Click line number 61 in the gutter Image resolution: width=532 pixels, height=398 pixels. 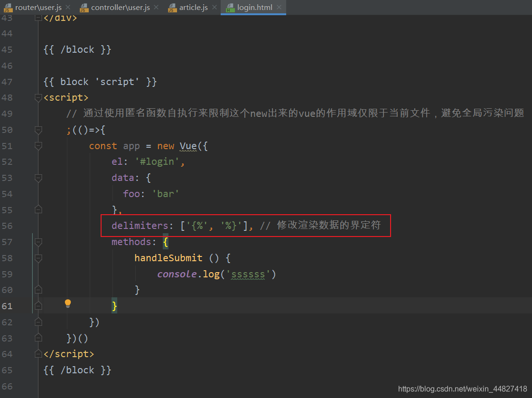coord(7,306)
